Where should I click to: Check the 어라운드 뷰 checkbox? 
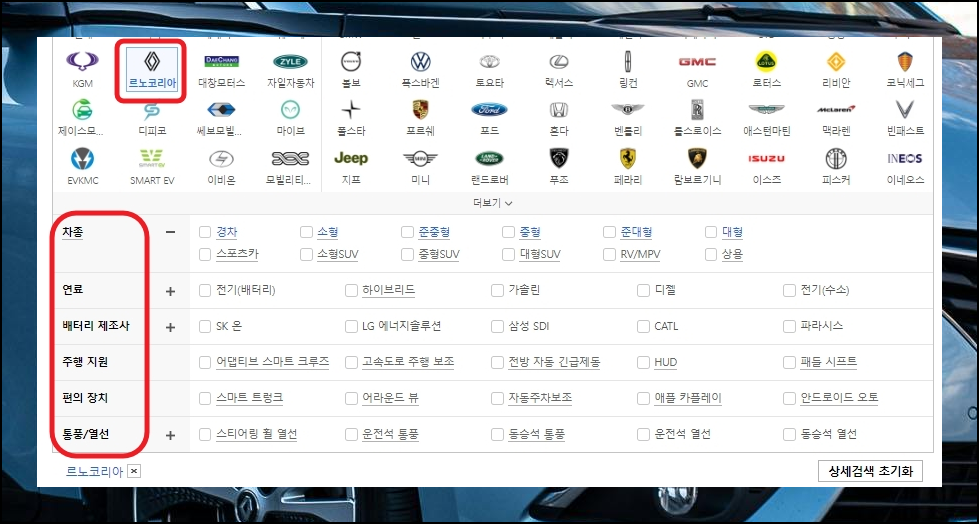[x=351, y=398]
